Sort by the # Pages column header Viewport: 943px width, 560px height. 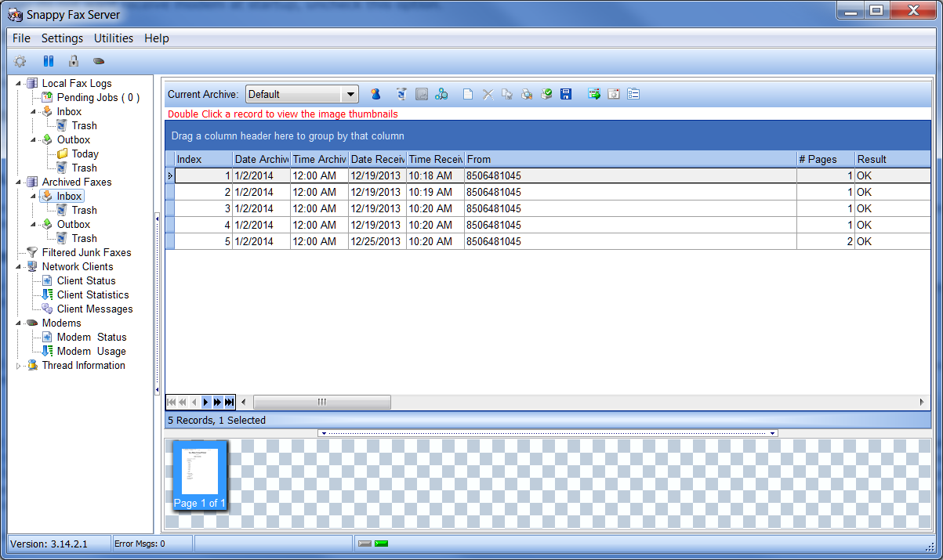click(825, 159)
